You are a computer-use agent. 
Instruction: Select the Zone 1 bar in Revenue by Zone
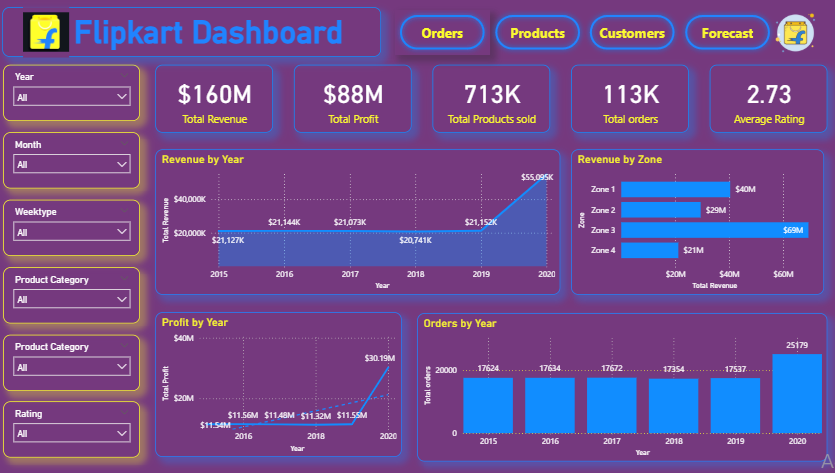675,189
